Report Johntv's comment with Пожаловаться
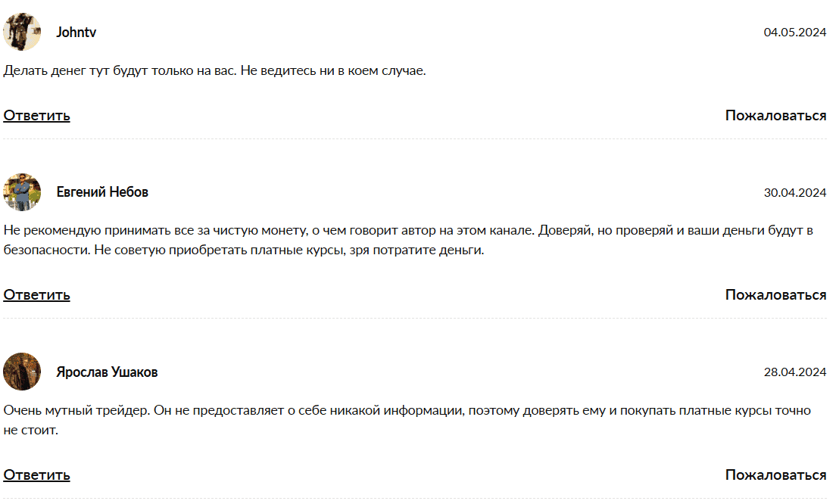Image resolution: width=836 pixels, height=504 pixels. coord(775,115)
